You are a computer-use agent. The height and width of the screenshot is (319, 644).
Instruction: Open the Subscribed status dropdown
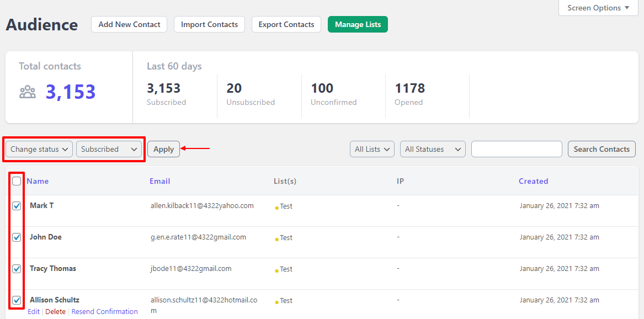tap(109, 149)
